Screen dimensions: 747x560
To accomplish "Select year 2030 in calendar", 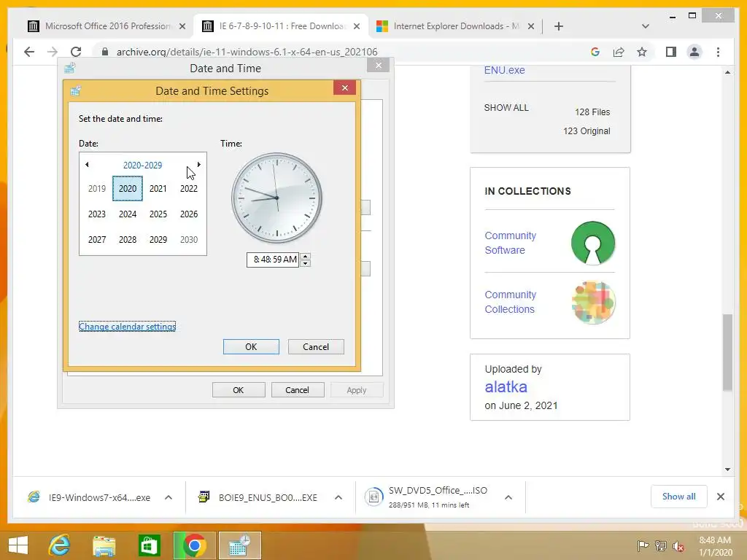I will pyautogui.click(x=189, y=239).
